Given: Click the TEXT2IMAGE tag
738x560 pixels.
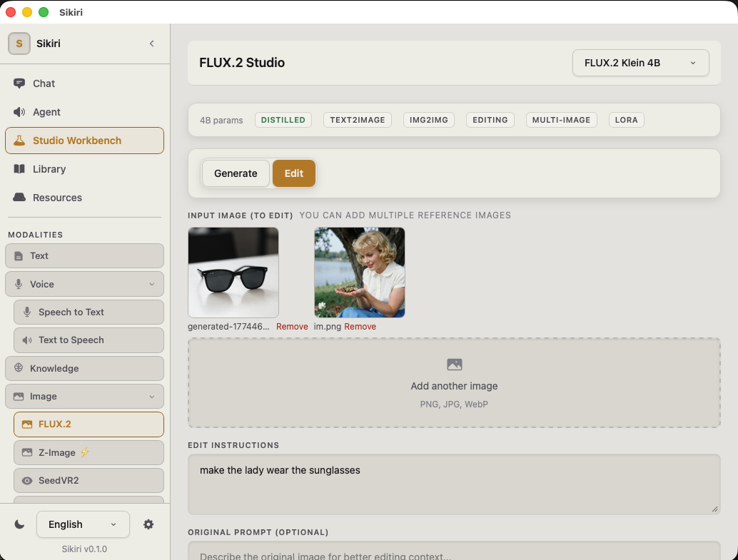Looking at the screenshot, I should click(358, 120).
